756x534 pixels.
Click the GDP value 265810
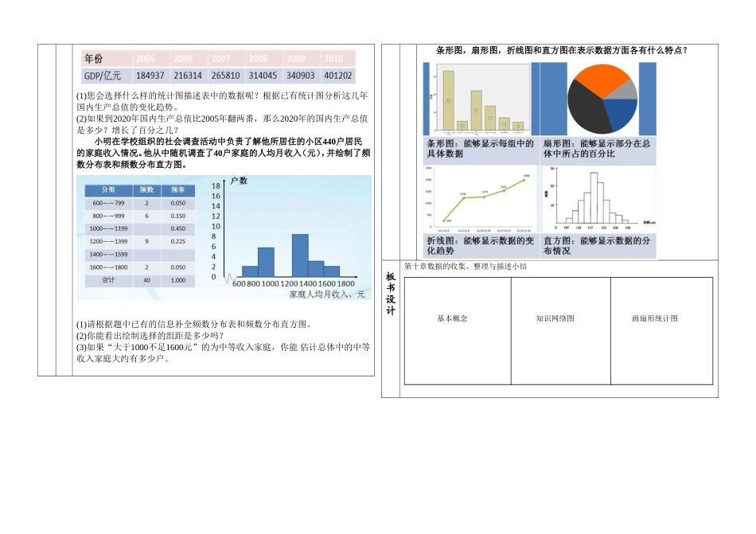tap(225, 76)
